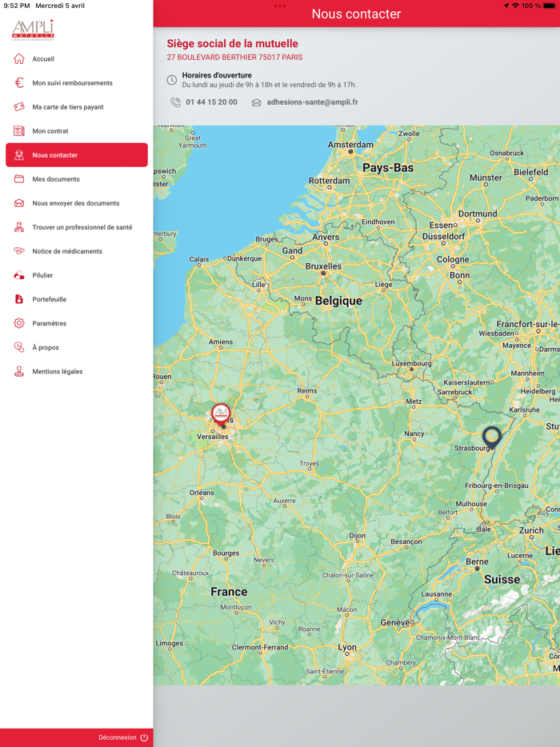Click the health professional doctor icon
The image size is (560, 747).
point(19,227)
